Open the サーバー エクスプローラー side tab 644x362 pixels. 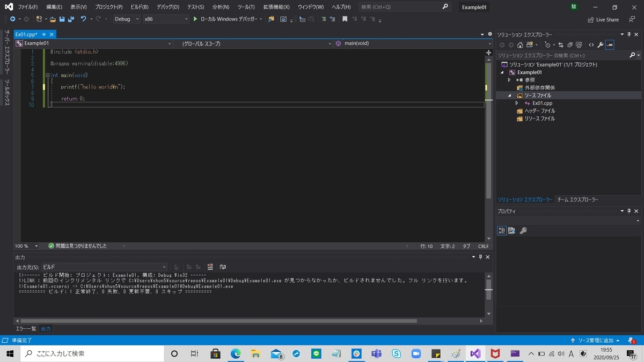(7, 52)
